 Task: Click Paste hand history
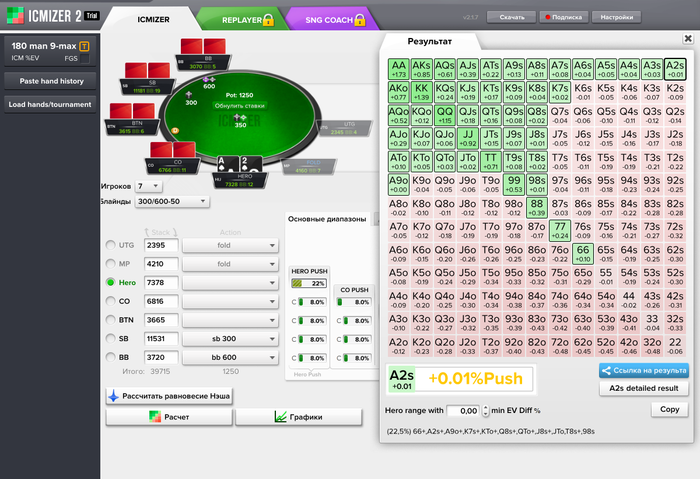coord(50,81)
